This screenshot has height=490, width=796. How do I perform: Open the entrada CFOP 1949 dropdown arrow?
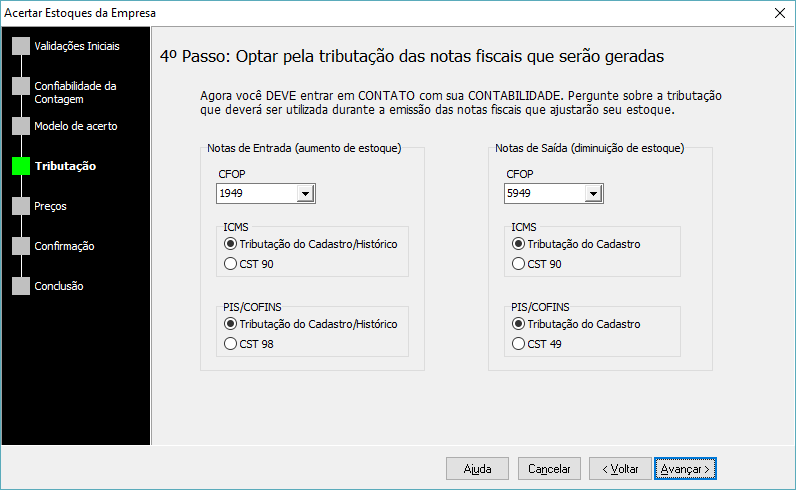click(305, 193)
